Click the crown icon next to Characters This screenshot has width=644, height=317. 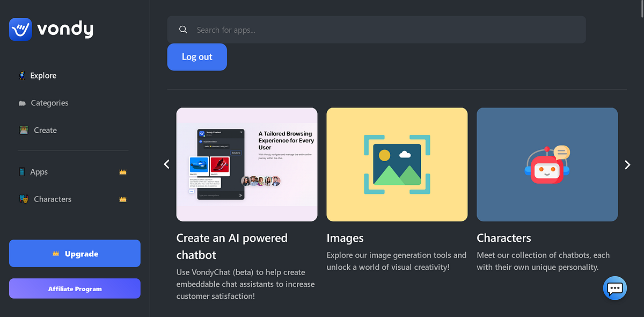(123, 199)
